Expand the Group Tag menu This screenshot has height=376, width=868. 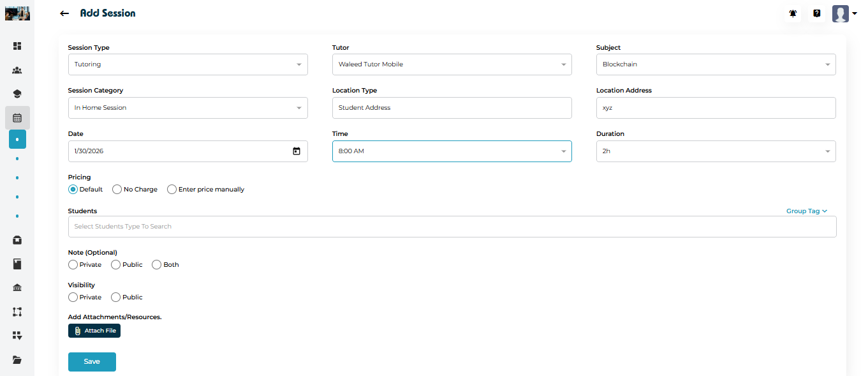[x=806, y=211]
